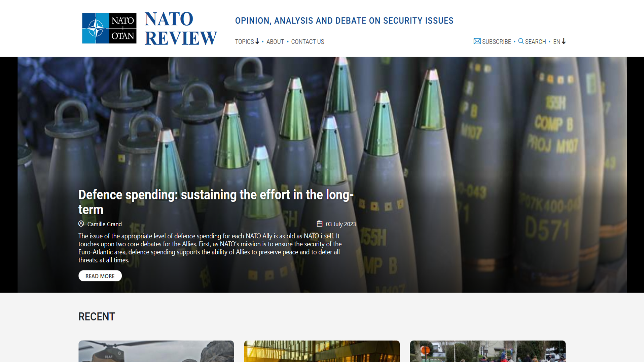Go to the About page
This screenshot has height=362, width=644.
click(275, 42)
